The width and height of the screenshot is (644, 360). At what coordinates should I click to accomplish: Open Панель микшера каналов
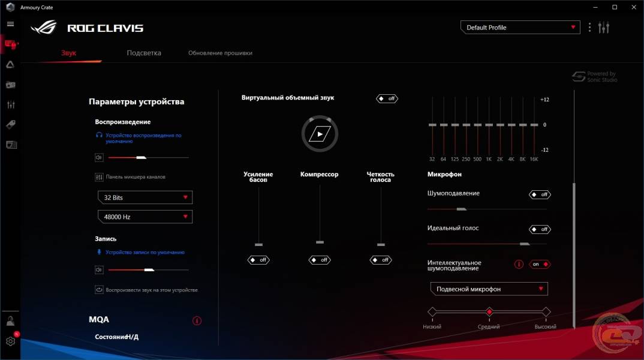136,177
